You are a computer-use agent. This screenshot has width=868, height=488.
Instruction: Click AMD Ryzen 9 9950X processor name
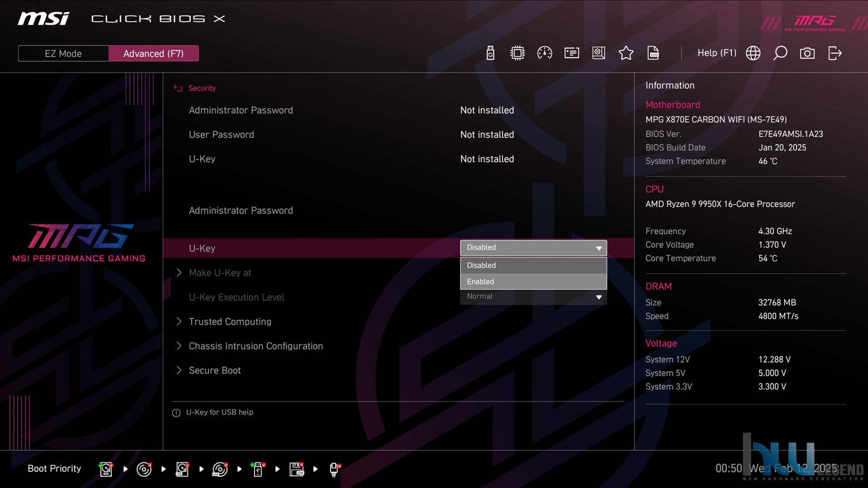720,204
